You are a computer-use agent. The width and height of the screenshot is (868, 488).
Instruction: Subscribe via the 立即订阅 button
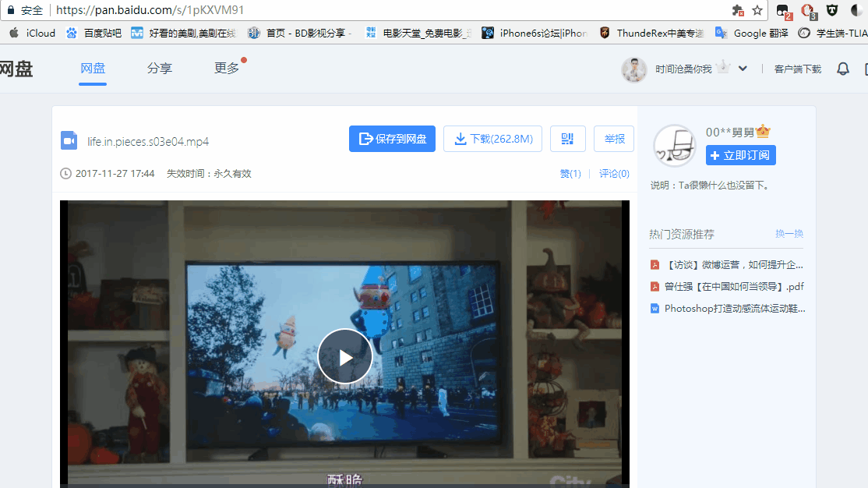[740, 155]
